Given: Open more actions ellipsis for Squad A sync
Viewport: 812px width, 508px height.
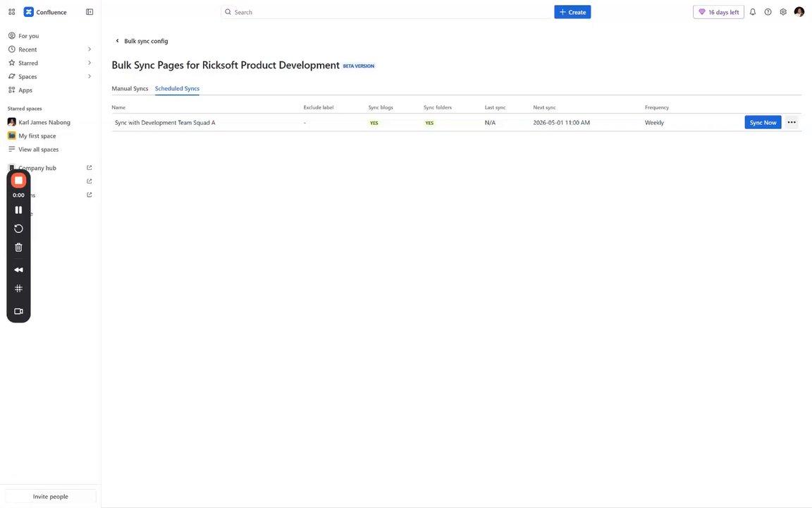Looking at the screenshot, I should [792, 122].
